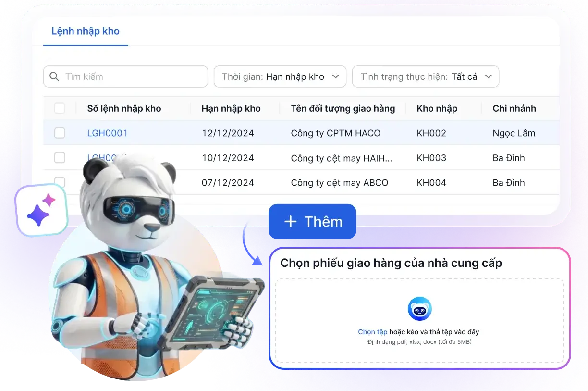588x391 pixels.
Task: Check the box for row LGH0001
Action: [x=60, y=133]
